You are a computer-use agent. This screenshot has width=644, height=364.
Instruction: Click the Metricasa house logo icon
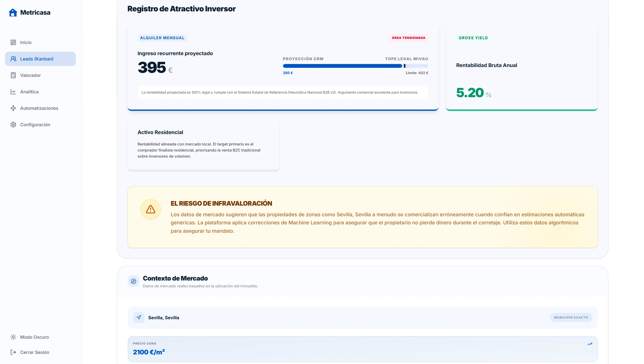[x=13, y=12]
